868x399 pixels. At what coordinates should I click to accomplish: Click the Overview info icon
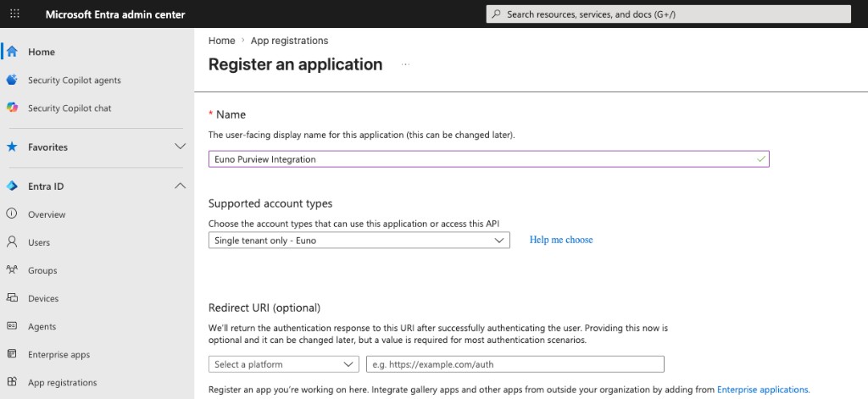(12, 214)
